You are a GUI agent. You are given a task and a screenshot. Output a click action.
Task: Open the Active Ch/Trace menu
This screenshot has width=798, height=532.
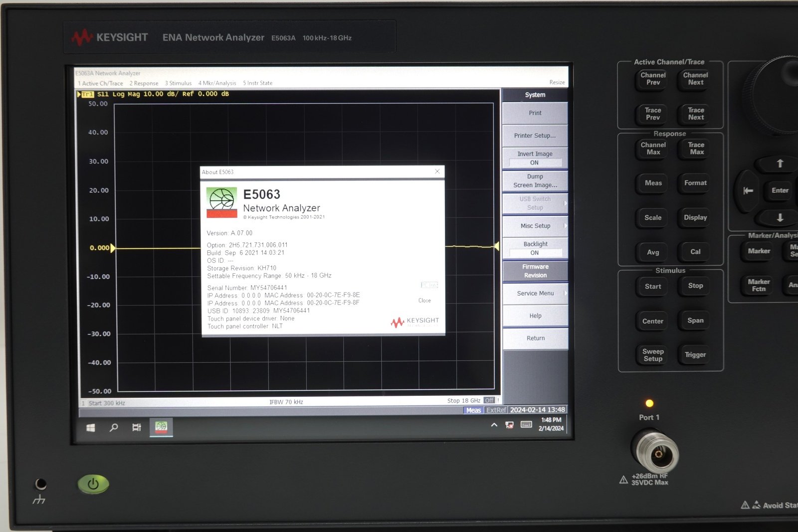100,83
